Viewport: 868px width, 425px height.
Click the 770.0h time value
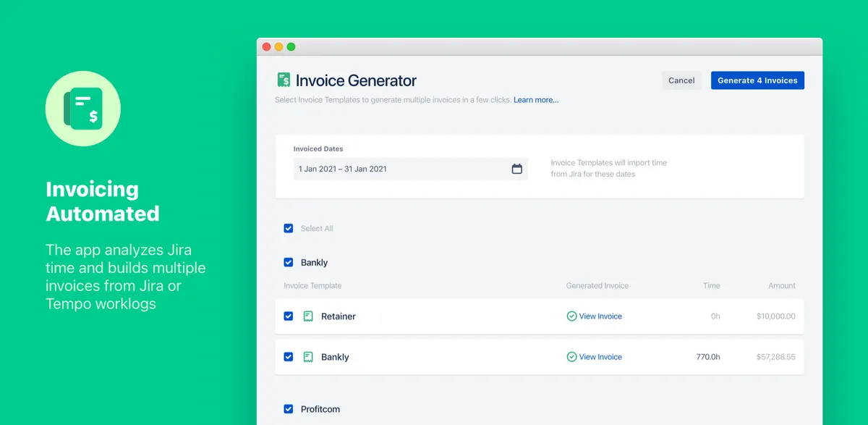tap(707, 357)
